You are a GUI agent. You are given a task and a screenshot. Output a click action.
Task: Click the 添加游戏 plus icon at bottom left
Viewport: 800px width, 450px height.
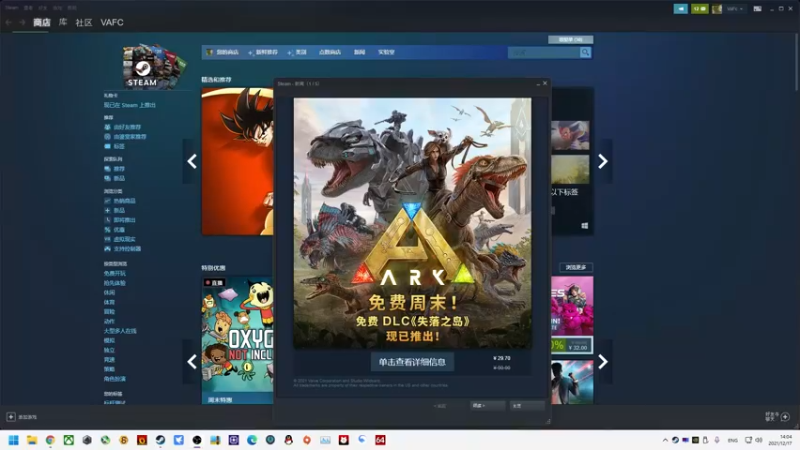point(11,417)
